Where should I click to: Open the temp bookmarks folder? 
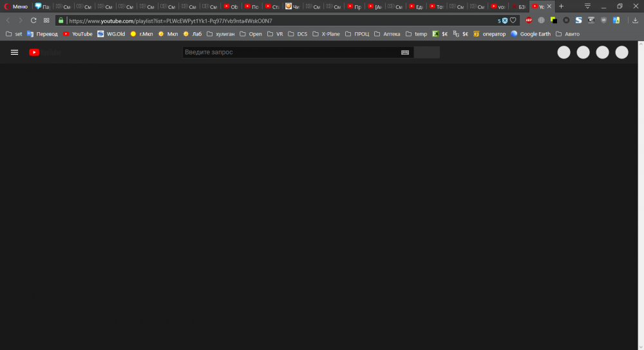click(417, 34)
